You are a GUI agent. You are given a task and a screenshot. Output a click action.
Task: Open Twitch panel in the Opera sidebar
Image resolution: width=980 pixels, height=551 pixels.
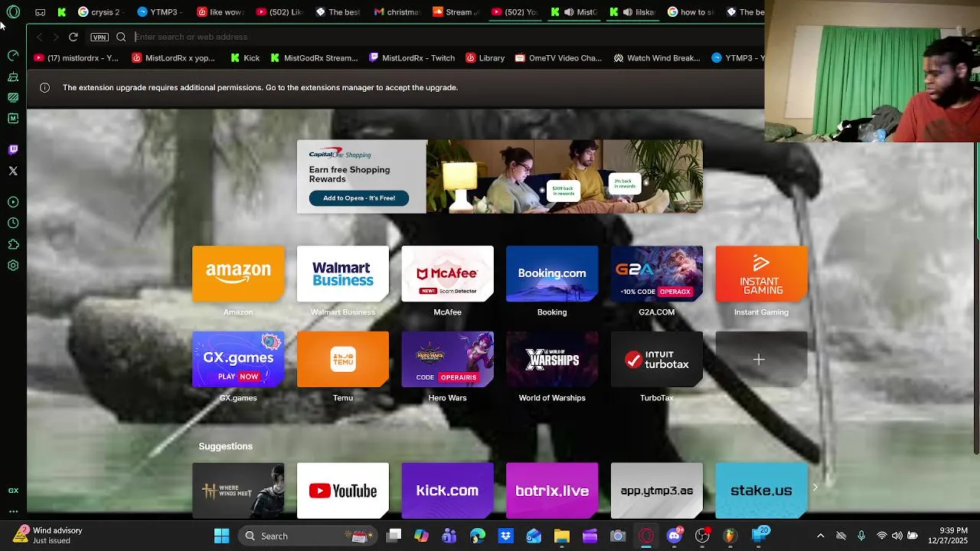click(x=13, y=150)
